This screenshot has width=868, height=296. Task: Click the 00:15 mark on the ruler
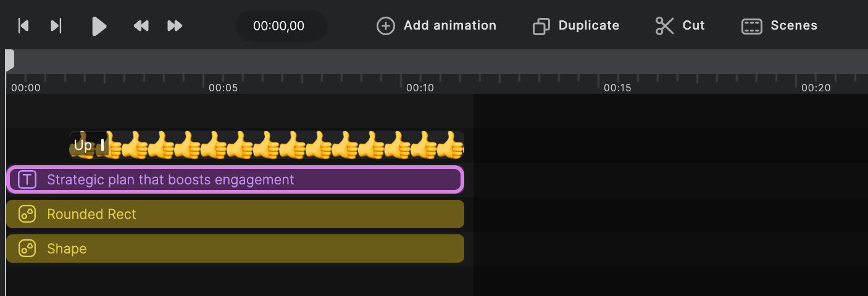pos(617,88)
